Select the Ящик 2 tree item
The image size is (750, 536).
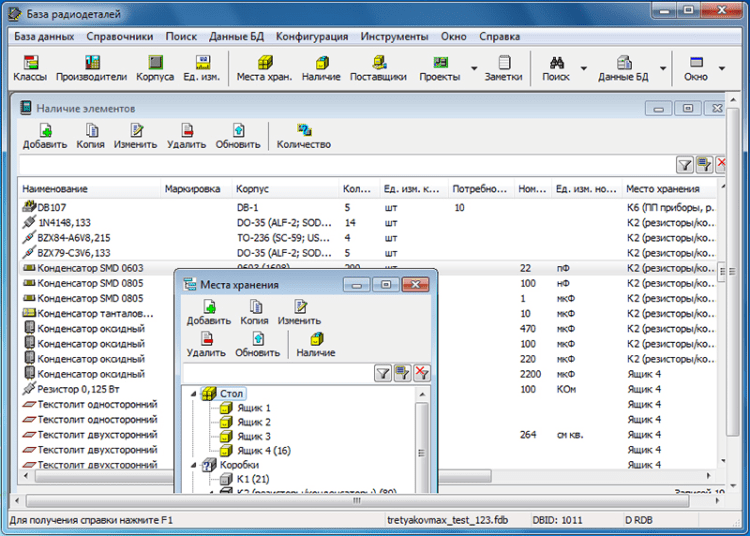pyautogui.click(x=253, y=422)
